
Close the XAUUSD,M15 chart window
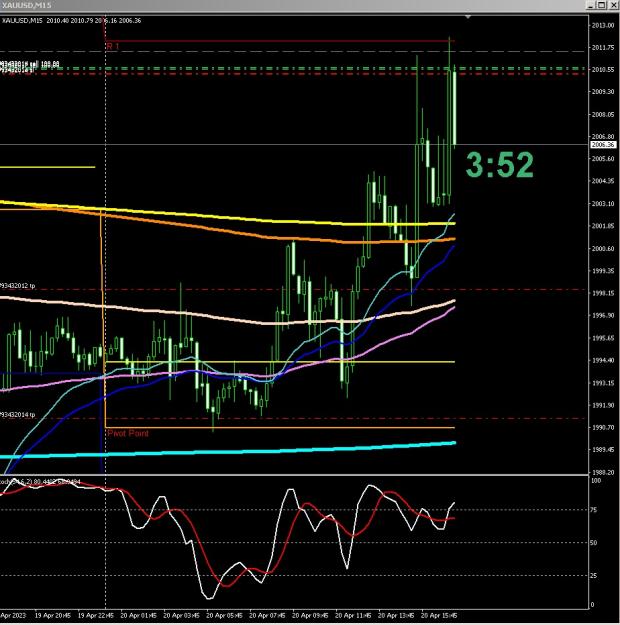613,5
